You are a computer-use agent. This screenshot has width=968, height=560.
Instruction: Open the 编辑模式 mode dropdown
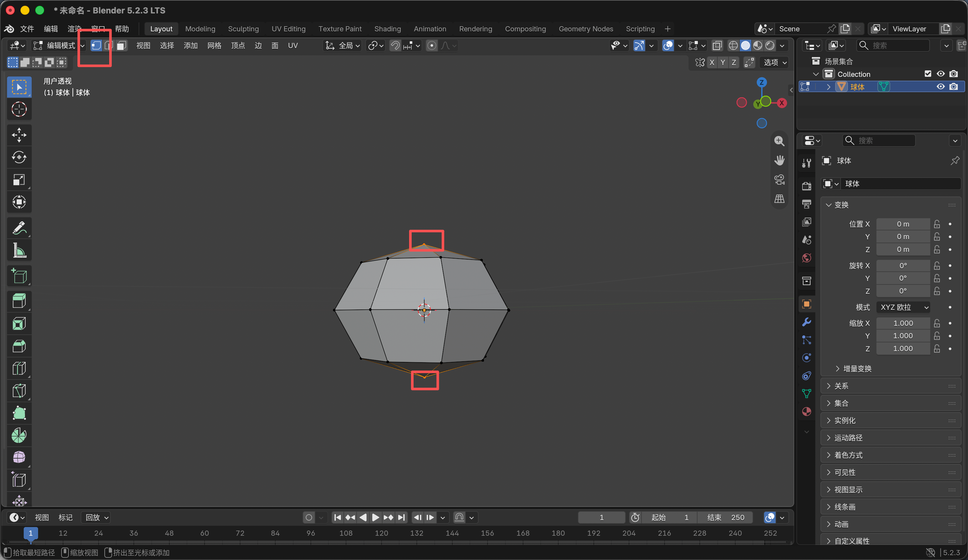[59, 46]
